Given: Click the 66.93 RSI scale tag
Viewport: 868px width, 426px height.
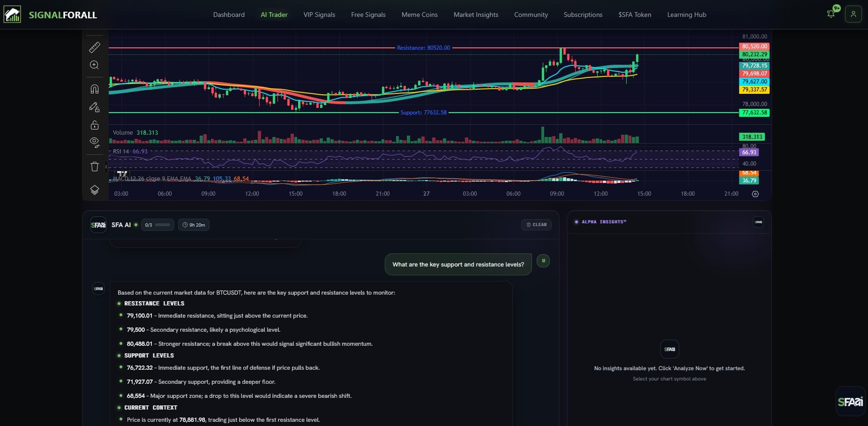Looking at the screenshot, I should tap(749, 152).
